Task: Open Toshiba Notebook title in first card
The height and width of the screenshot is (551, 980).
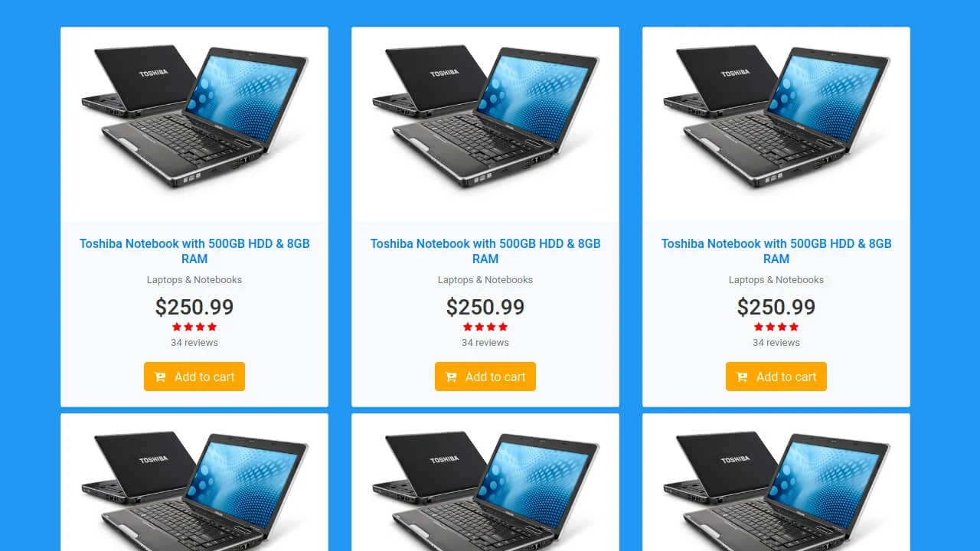Action: click(194, 251)
